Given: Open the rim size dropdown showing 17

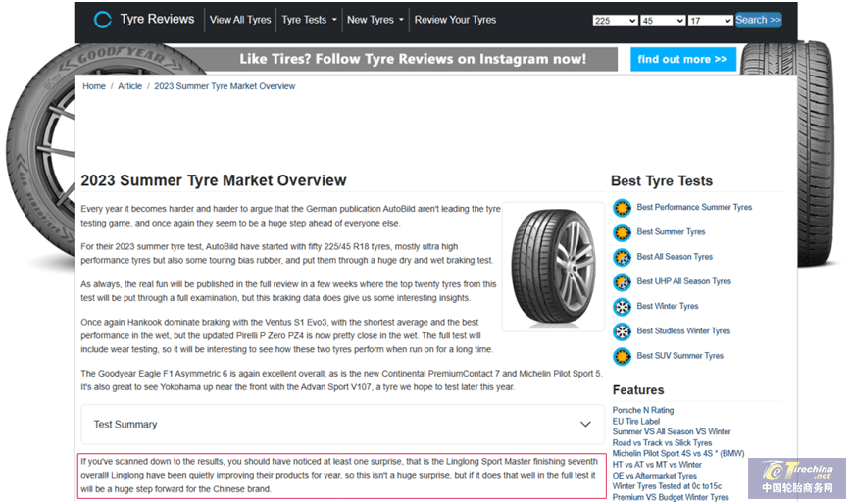Looking at the screenshot, I should tap(711, 21).
